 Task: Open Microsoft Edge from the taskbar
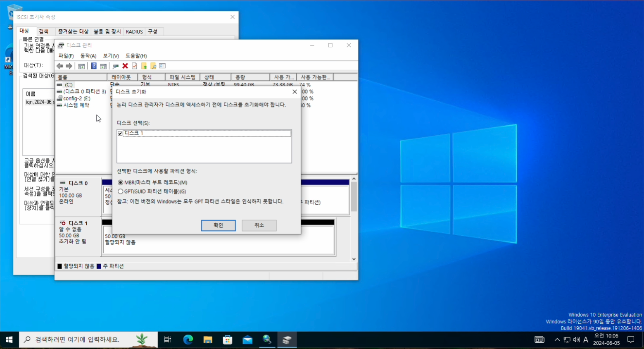[188, 340]
